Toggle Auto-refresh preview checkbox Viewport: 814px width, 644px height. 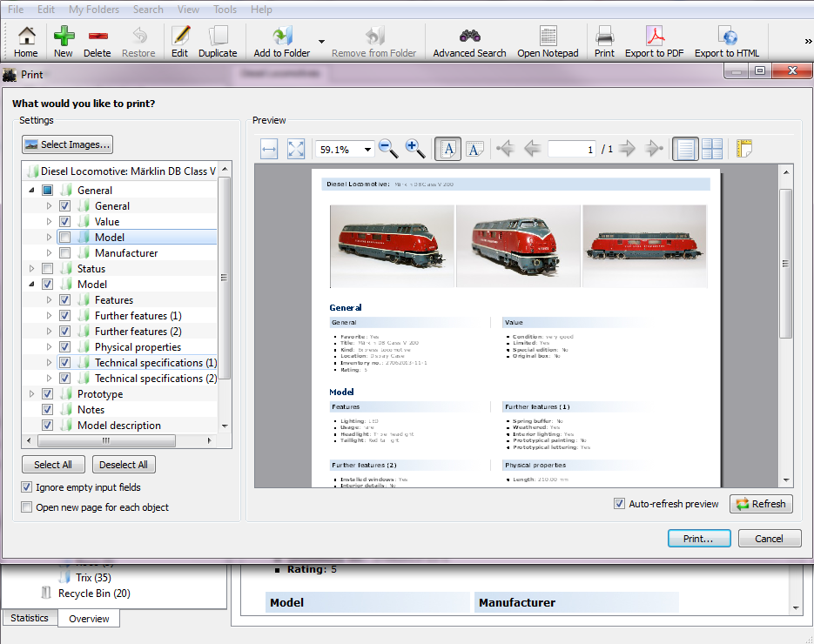pos(619,503)
